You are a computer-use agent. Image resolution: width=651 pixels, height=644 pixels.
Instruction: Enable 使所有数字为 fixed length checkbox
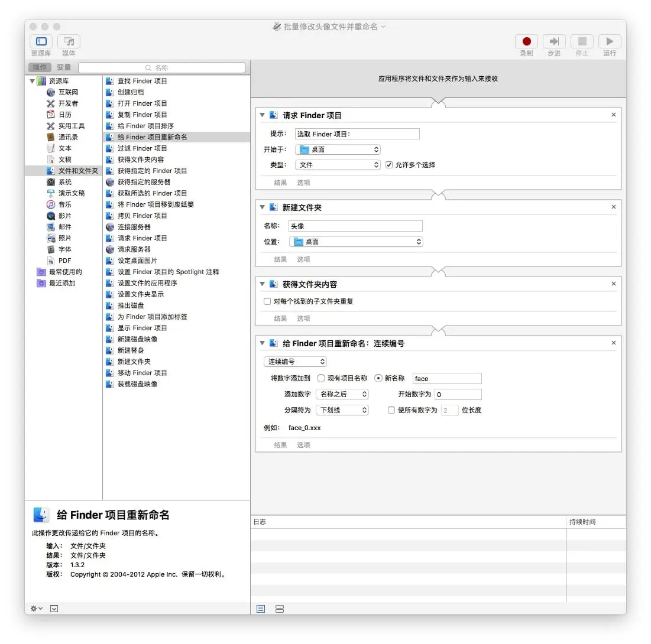pos(391,410)
